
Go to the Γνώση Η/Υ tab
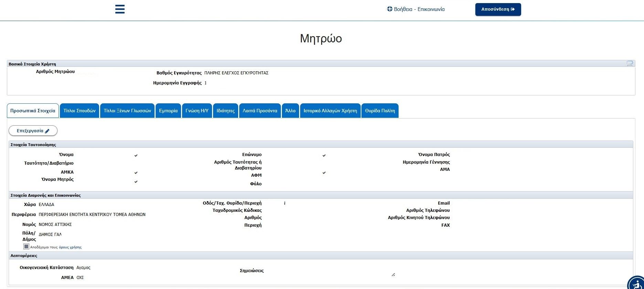tap(197, 111)
